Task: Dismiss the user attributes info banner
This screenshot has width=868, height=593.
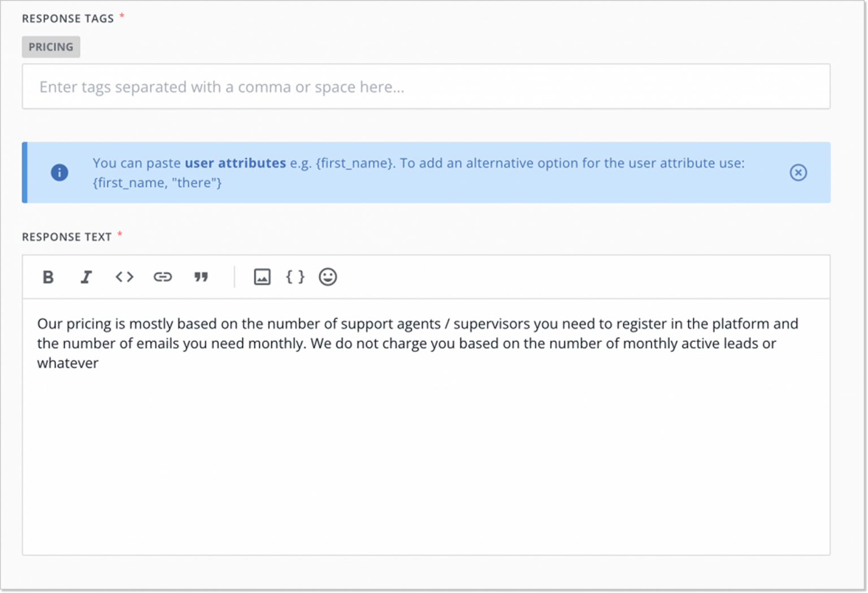Action: coord(798,172)
